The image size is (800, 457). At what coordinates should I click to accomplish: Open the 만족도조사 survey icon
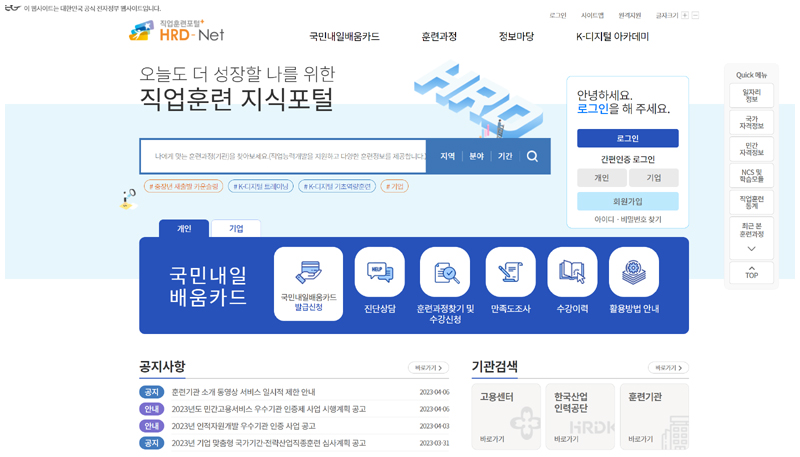click(x=510, y=272)
